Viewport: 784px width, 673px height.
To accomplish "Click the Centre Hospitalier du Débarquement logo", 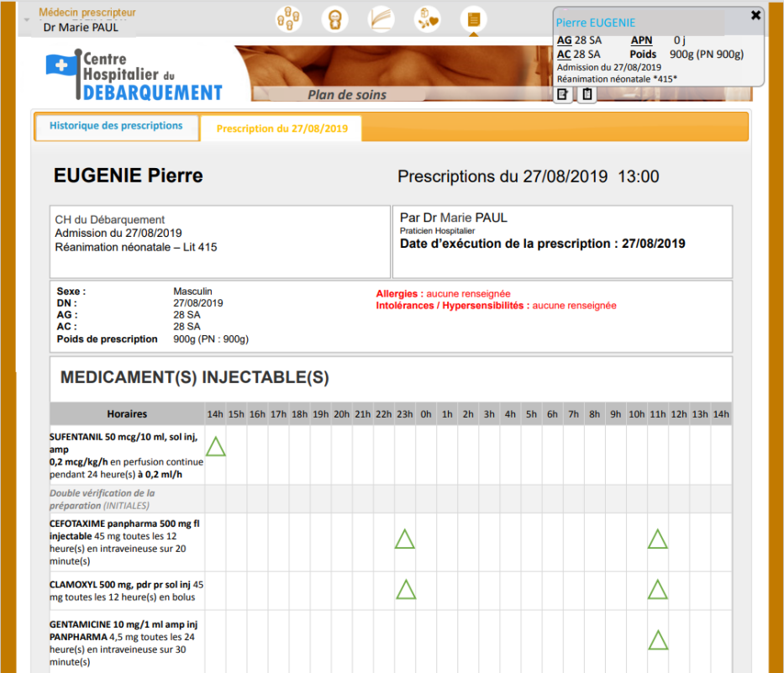I will point(134,76).
